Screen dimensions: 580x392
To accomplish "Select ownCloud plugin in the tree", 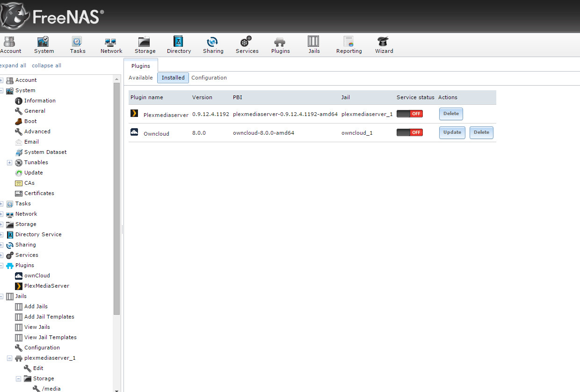I will pyautogui.click(x=37, y=276).
